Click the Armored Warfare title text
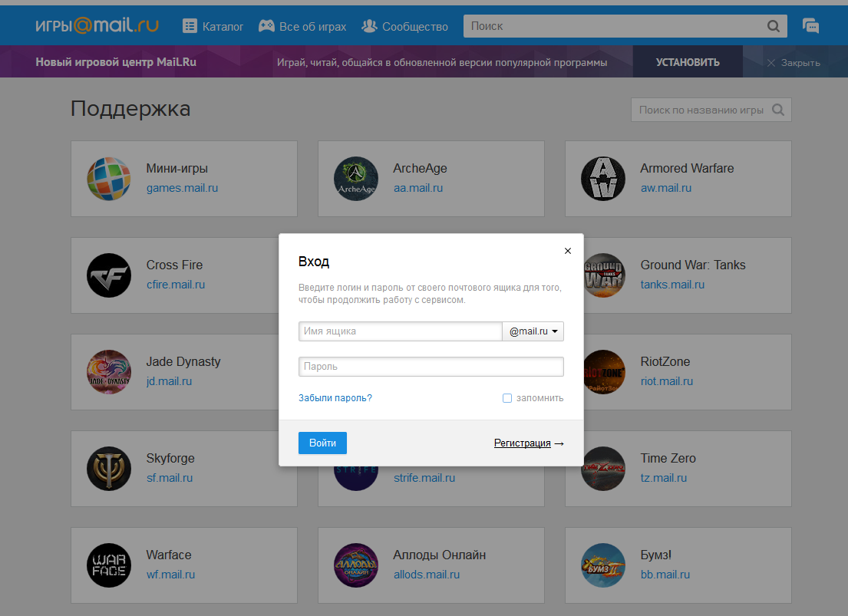848x616 pixels. pos(687,168)
